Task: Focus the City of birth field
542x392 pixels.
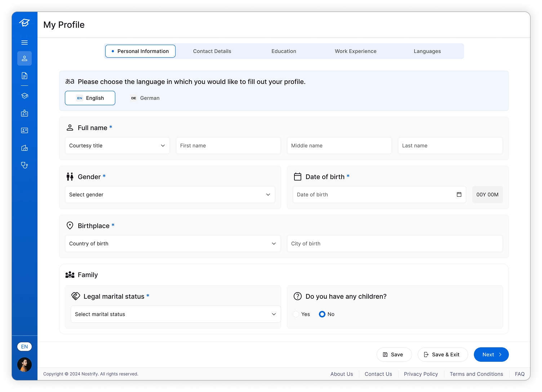Action: click(x=395, y=244)
